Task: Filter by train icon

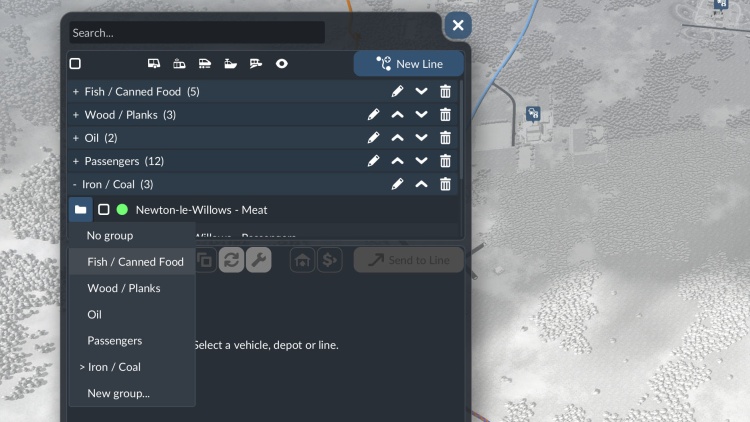Action: pos(205,64)
